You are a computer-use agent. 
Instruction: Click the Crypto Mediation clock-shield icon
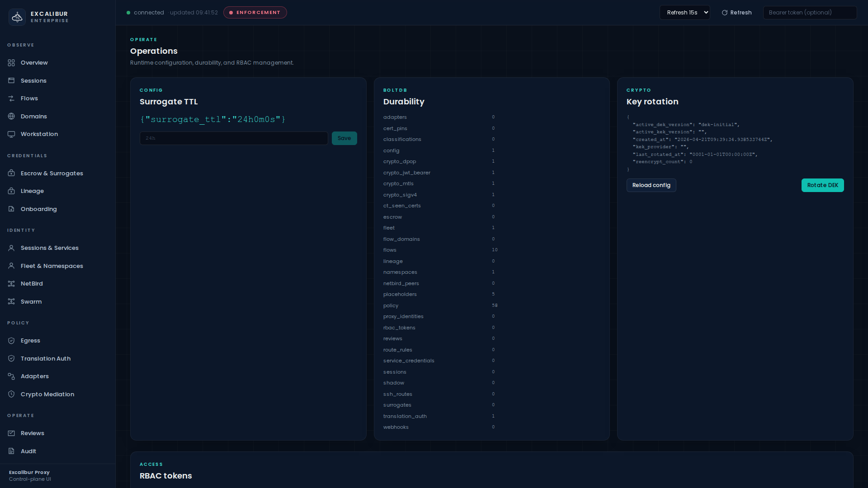point(11,394)
